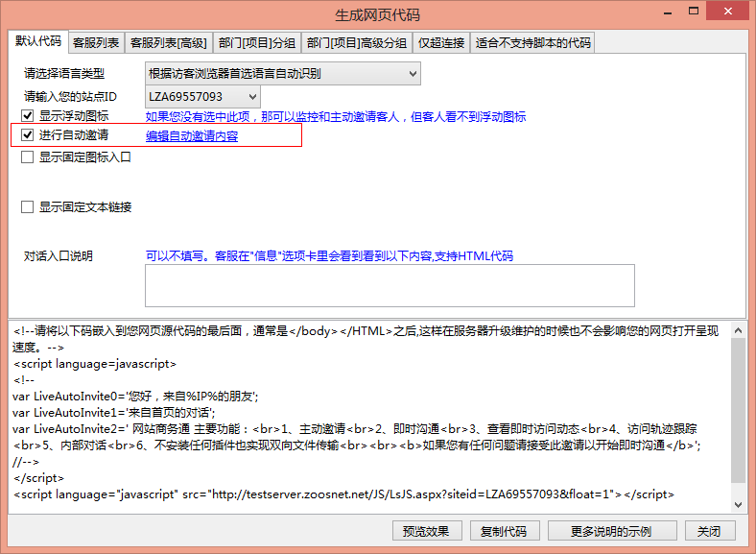Switch to the 默认代码 tab
This screenshot has height=554, width=756.
pyautogui.click(x=38, y=42)
